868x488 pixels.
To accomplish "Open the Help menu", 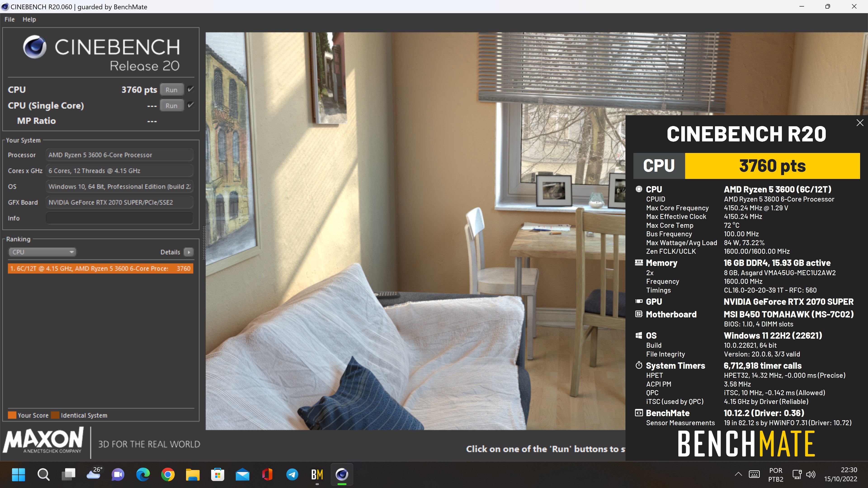I will (x=29, y=19).
